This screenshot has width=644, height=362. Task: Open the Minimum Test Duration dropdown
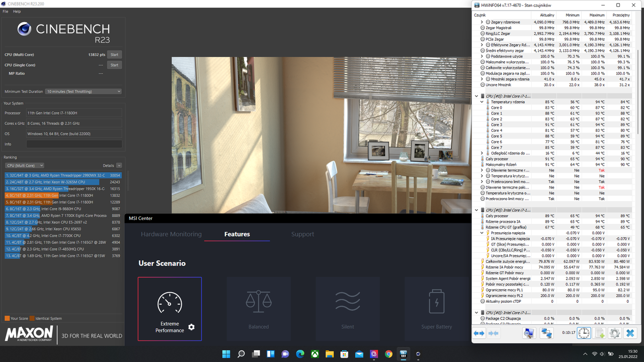coord(83,91)
